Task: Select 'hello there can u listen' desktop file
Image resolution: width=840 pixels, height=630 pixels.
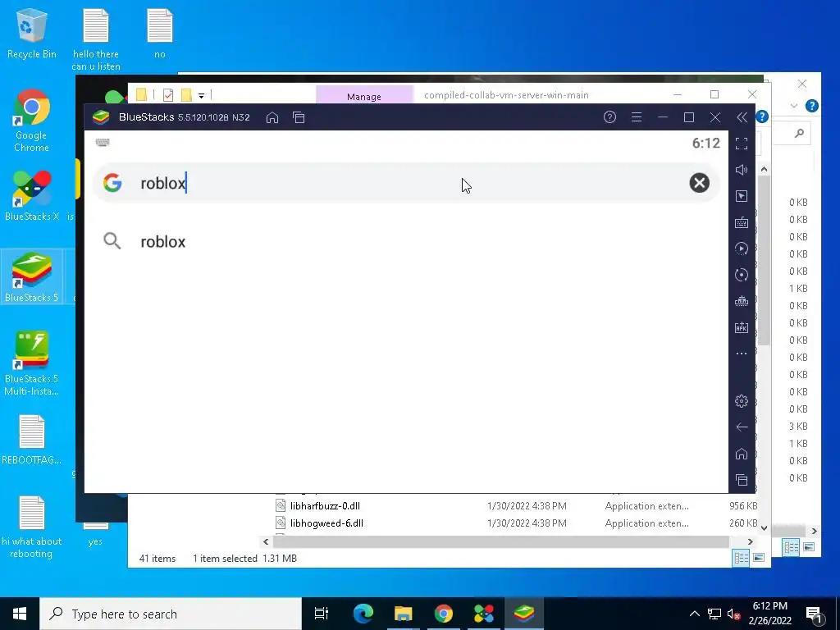Action: click(95, 40)
